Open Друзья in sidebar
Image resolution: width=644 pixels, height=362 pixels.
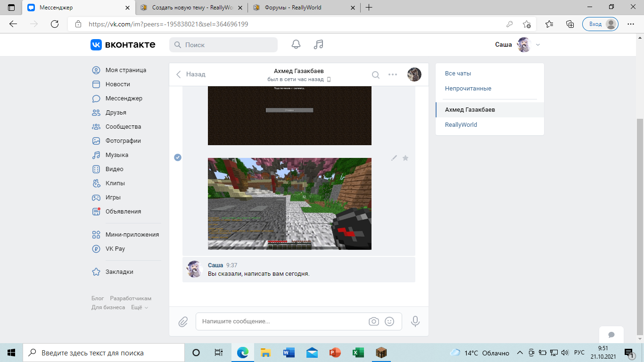(x=109, y=113)
